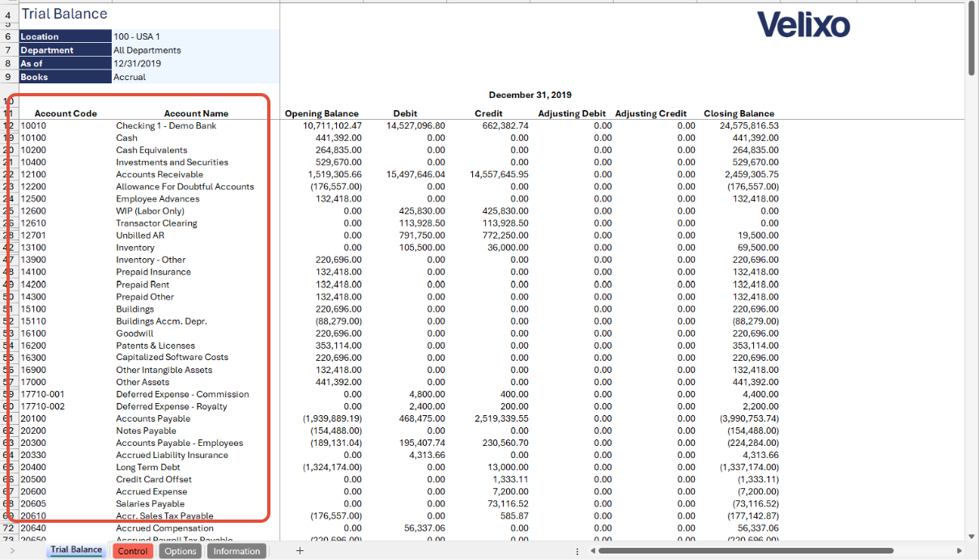Screen dimensions: 979x560
Task: Select closing balance 2,459,305.75
Action: [751, 174]
